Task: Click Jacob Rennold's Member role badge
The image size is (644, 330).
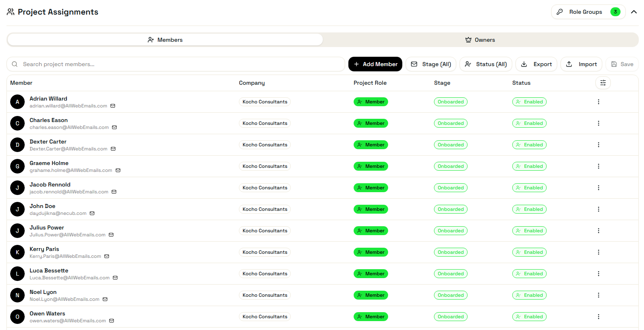Action: click(371, 188)
